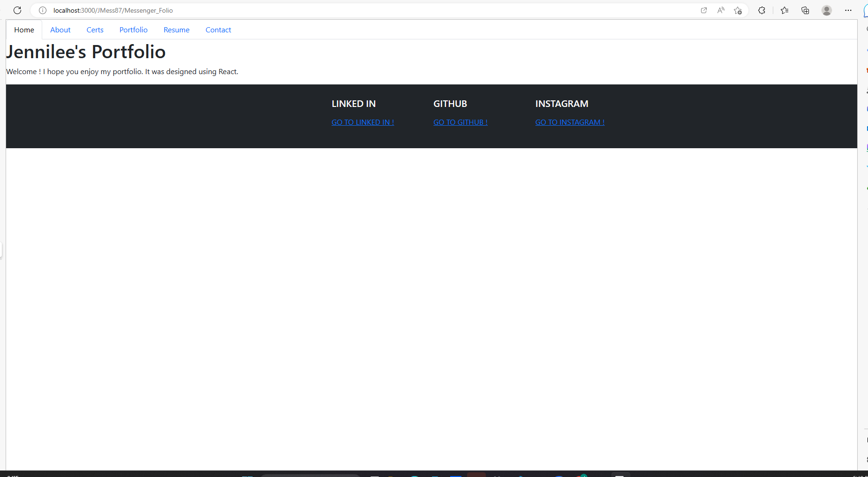This screenshot has width=868, height=477.
Task: Visit the GO TO INSTAGRAM link
Action: coord(569,122)
